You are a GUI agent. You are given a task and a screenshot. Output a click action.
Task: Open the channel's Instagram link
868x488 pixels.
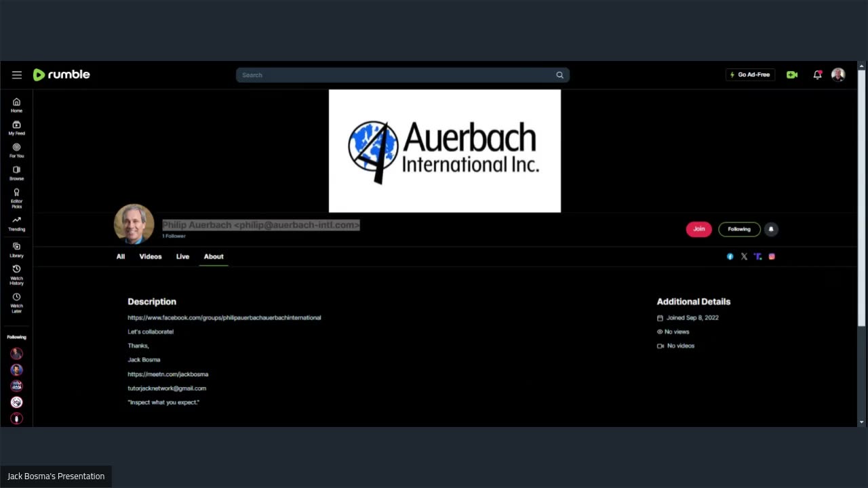coord(772,257)
